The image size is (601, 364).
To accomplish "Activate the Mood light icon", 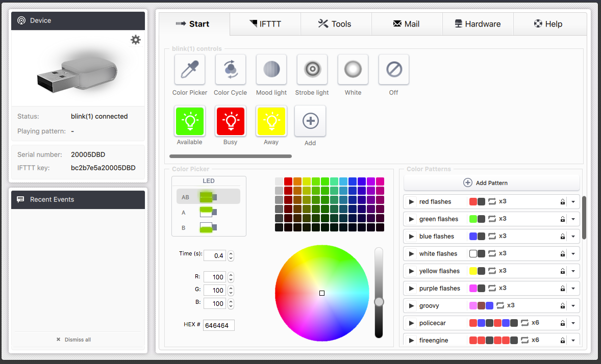I will coord(271,69).
